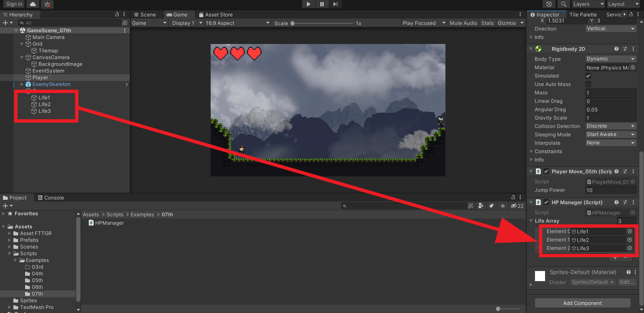Open the 16:9 Aspect dropdown
Viewport: 644px width, 313px height.
(237, 23)
